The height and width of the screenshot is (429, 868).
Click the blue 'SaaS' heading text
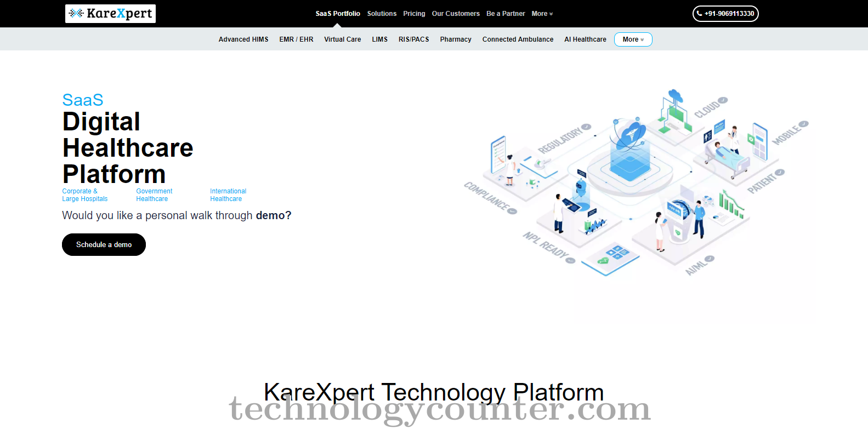click(x=83, y=100)
